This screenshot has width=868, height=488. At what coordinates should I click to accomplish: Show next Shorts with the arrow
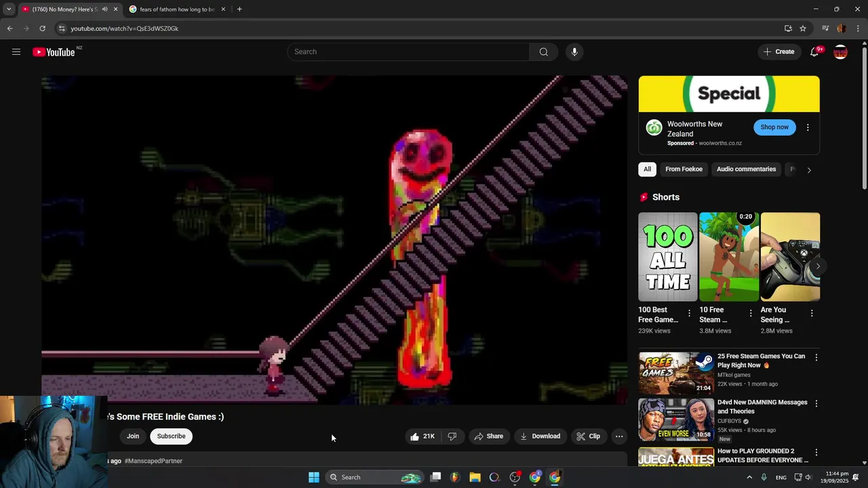click(818, 266)
